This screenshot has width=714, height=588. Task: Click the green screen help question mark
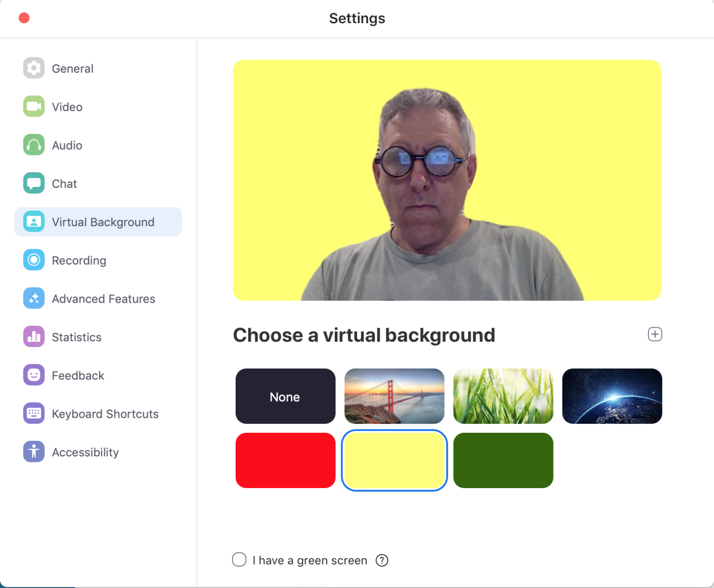click(382, 561)
